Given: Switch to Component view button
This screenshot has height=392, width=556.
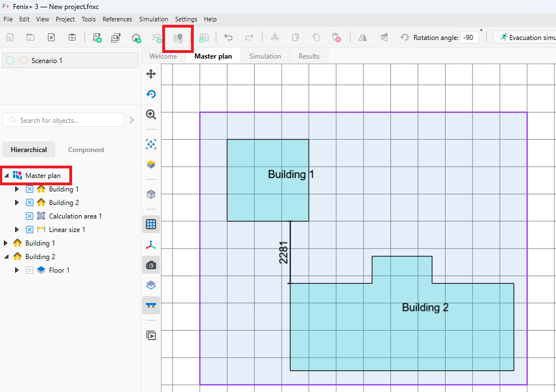Looking at the screenshot, I should point(86,150).
